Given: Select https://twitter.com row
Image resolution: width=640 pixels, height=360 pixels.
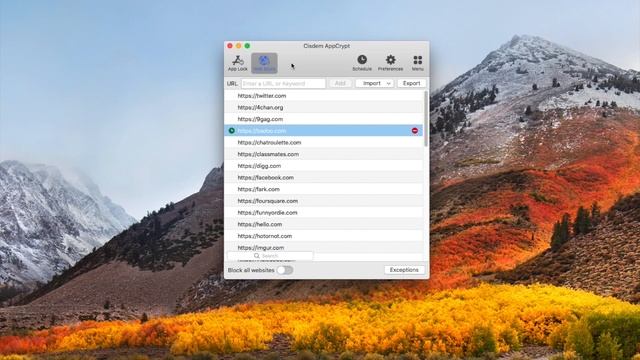Looking at the screenshot, I should (x=324, y=96).
